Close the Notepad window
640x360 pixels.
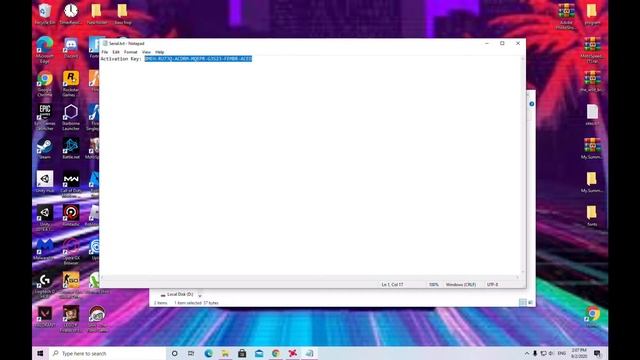pos(518,43)
